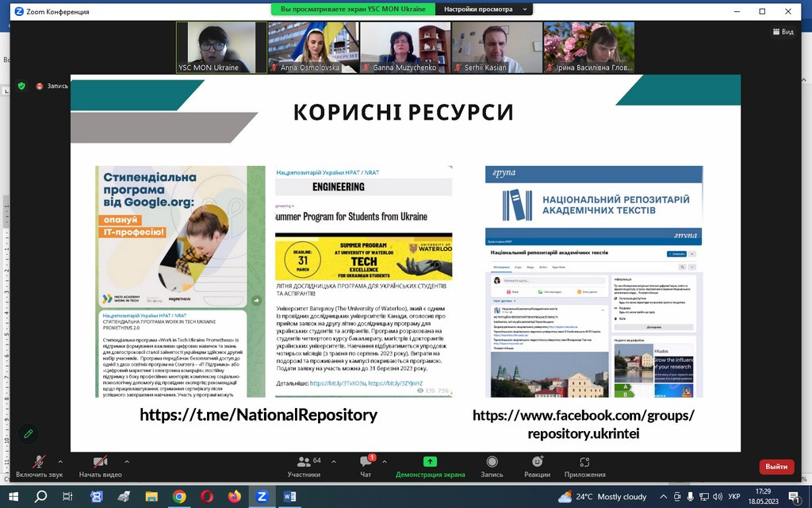Open the green annotation pencil tool
The image size is (812, 508).
pyautogui.click(x=29, y=433)
